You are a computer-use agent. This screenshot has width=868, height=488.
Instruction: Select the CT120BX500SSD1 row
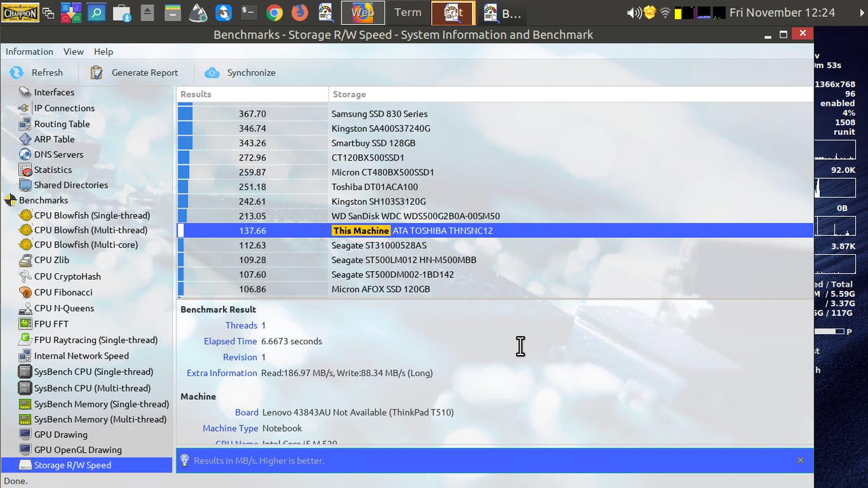pyautogui.click(x=495, y=157)
